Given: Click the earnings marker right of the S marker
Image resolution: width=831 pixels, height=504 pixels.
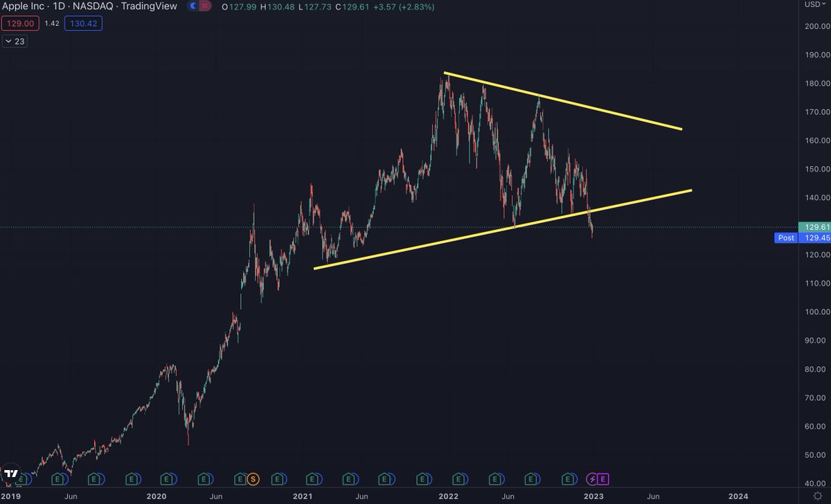Looking at the screenshot, I should coord(277,478).
